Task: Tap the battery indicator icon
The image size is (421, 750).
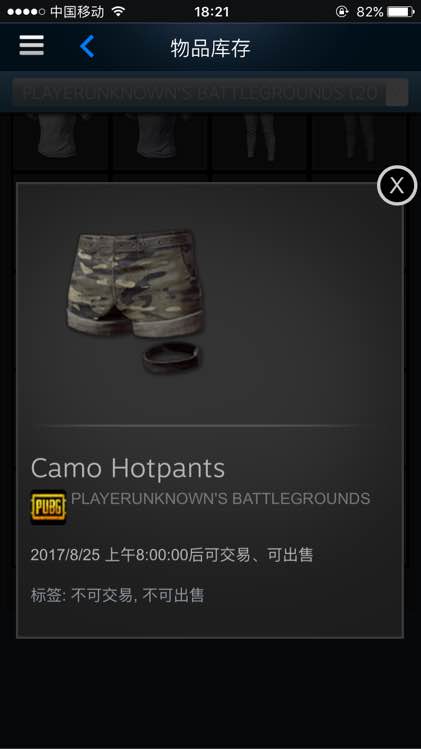Action: click(x=401, y=11)
